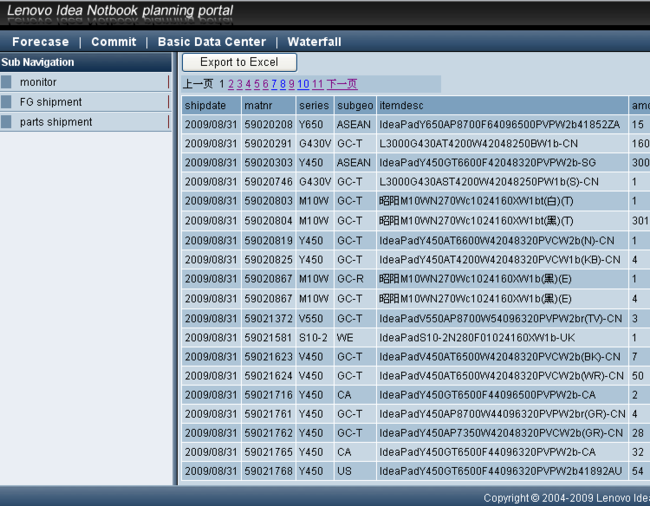The width and height of the screenshot is (650, 506).
Task: Select matnr cell 59020804
Action: coord(269,220)
